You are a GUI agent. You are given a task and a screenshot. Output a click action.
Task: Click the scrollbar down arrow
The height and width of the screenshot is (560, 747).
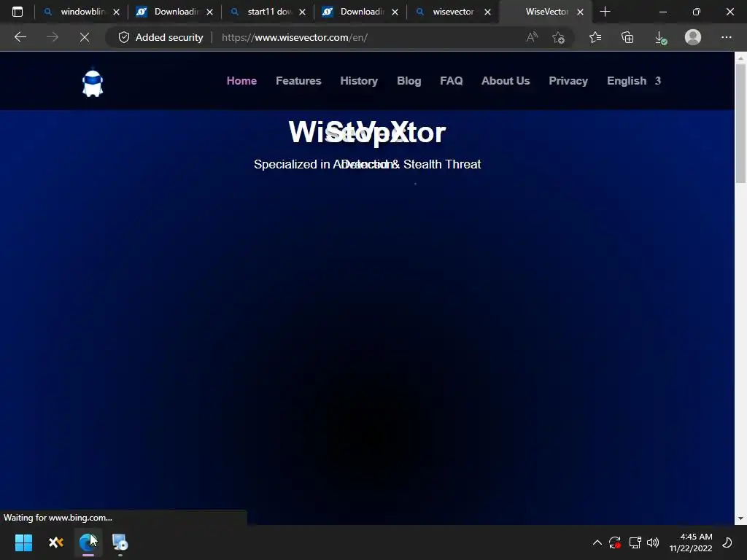click(740, 518)
